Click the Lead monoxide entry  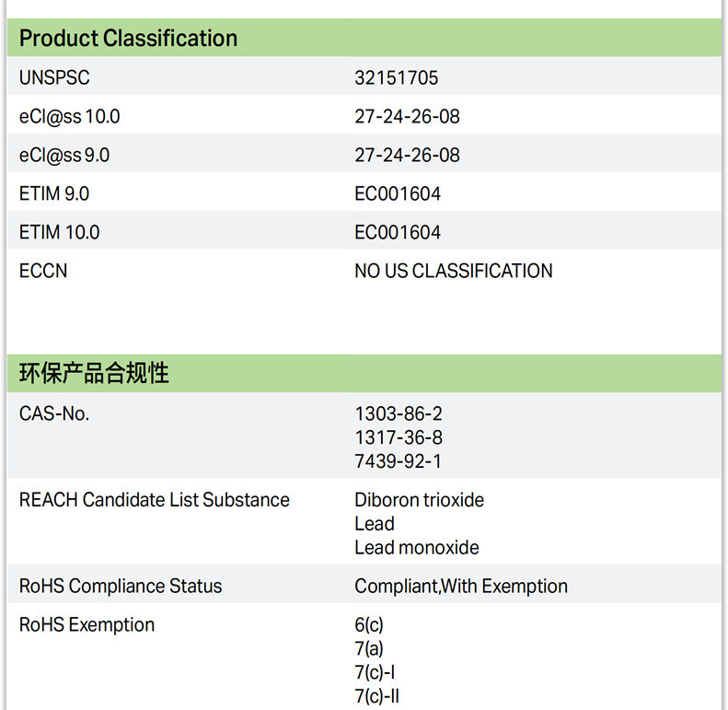tap(417, 548)
